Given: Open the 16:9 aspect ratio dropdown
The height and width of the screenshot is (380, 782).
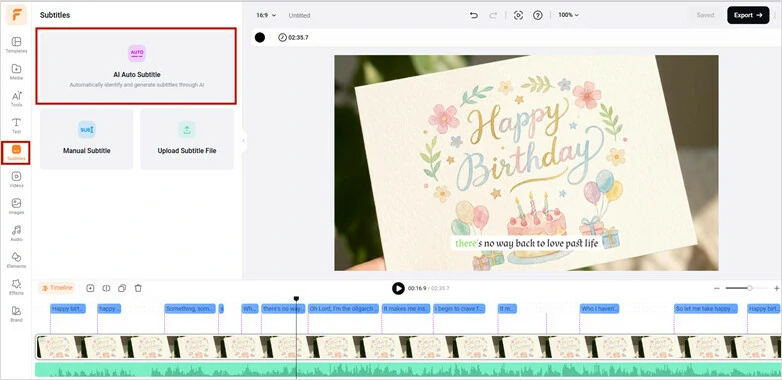Looking at the screenshot, I should (266, 15).
